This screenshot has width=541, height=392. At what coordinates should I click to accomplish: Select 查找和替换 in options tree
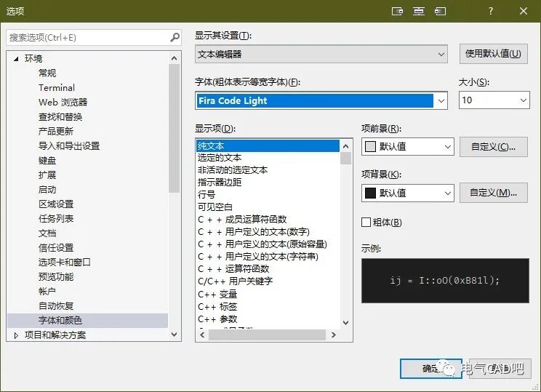(x=60, y=116)
